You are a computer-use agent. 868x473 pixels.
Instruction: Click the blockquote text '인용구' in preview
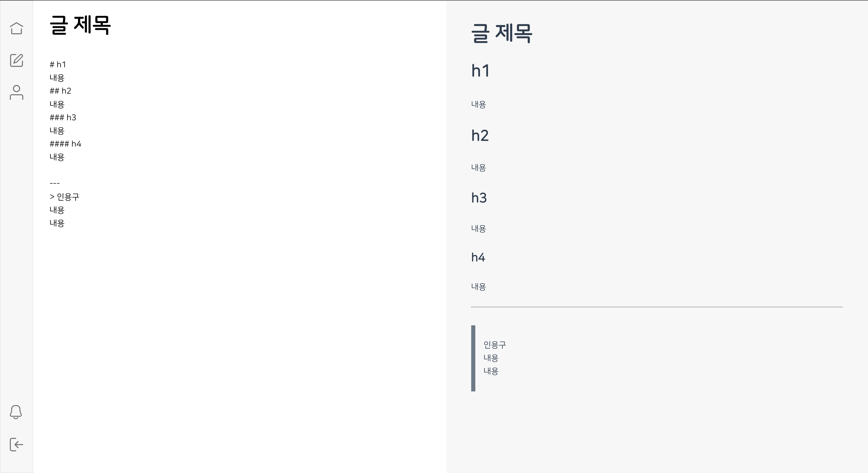[495, 345]
